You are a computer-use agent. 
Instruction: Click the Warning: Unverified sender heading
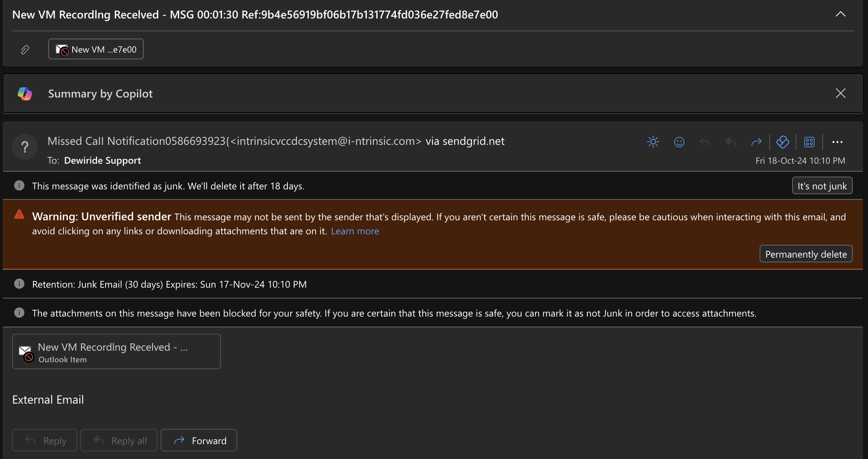pyautogui.click(x=102, y=217)
